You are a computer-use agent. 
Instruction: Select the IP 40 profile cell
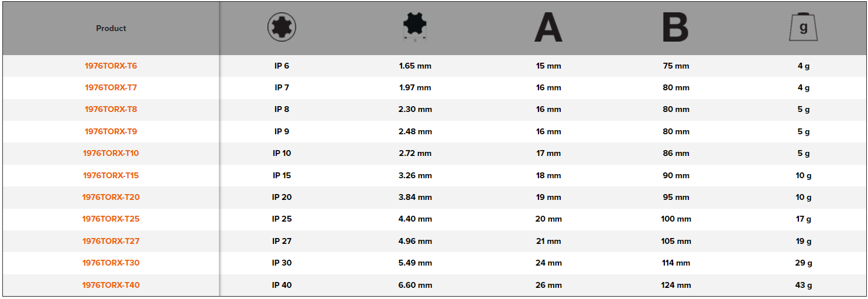coord(282,285)
